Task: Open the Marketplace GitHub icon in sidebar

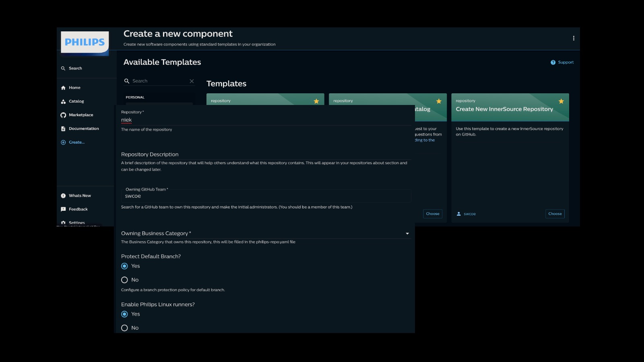Action: point(63,115)
